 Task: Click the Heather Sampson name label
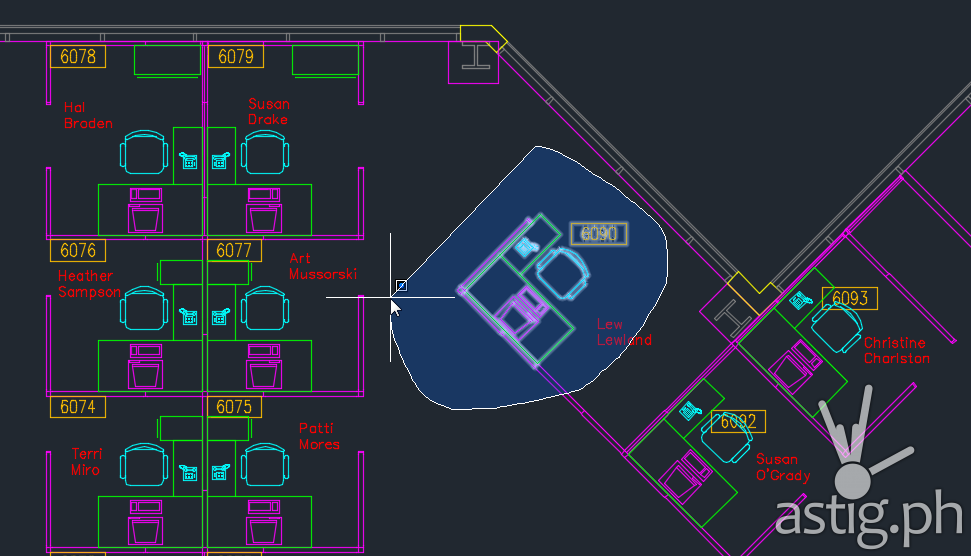[89, 284]
